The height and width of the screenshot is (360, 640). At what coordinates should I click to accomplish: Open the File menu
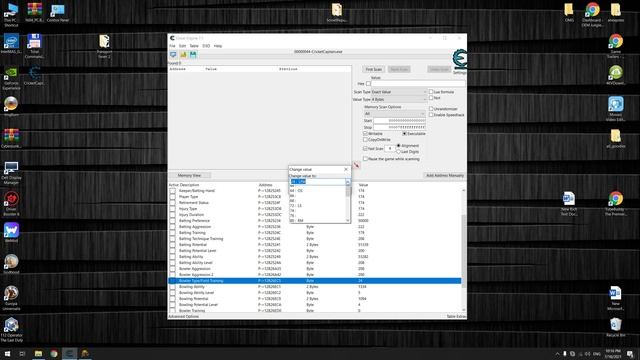pyautogui.click(x=172, y=46)
